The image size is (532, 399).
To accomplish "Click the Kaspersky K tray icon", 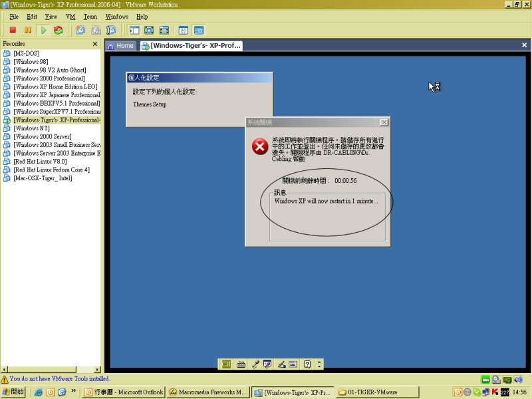I will coord(495,392).
